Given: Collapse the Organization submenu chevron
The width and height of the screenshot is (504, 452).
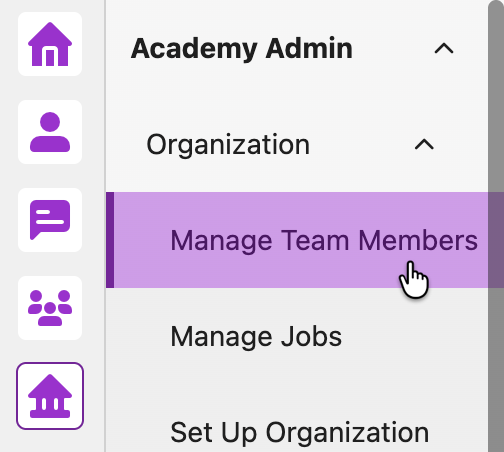Looking at the screenshot, I should coord(424,144).
